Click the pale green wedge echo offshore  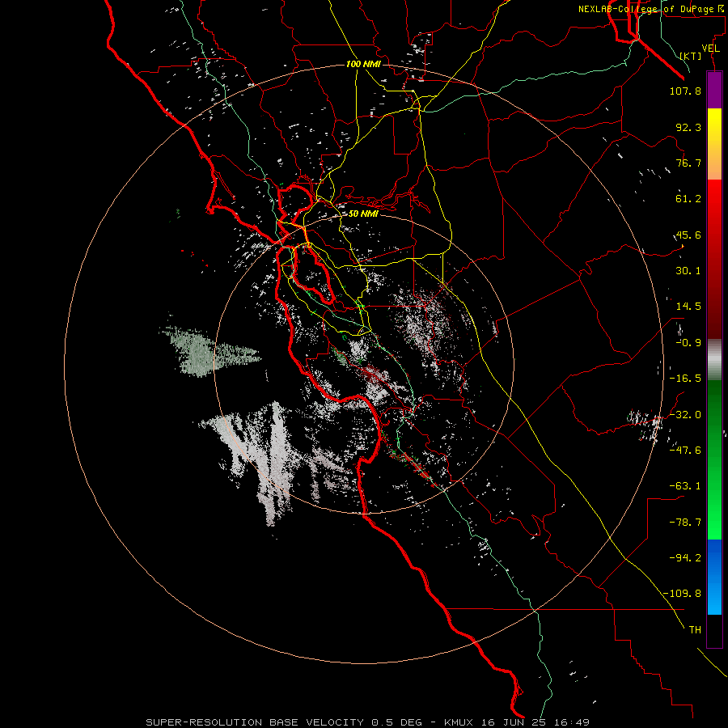pos(205,352)
